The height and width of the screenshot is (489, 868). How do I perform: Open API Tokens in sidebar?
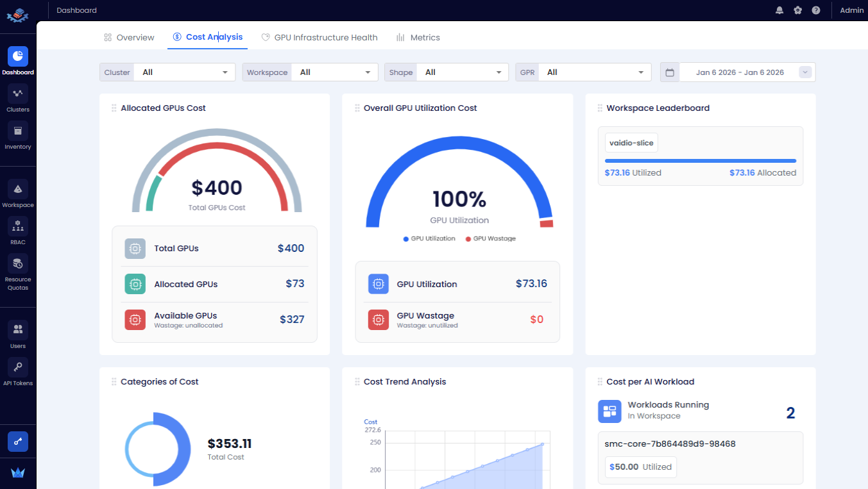[x=18, y=368]
